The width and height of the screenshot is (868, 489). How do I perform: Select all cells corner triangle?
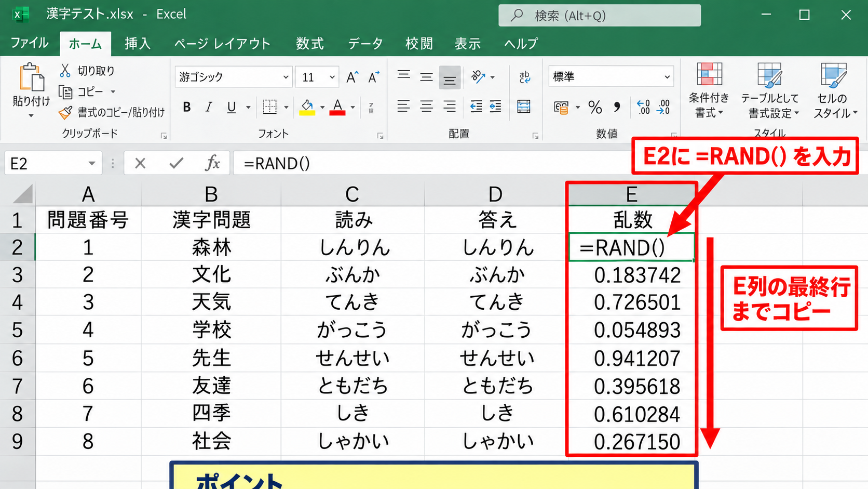[x=22, y=194]
